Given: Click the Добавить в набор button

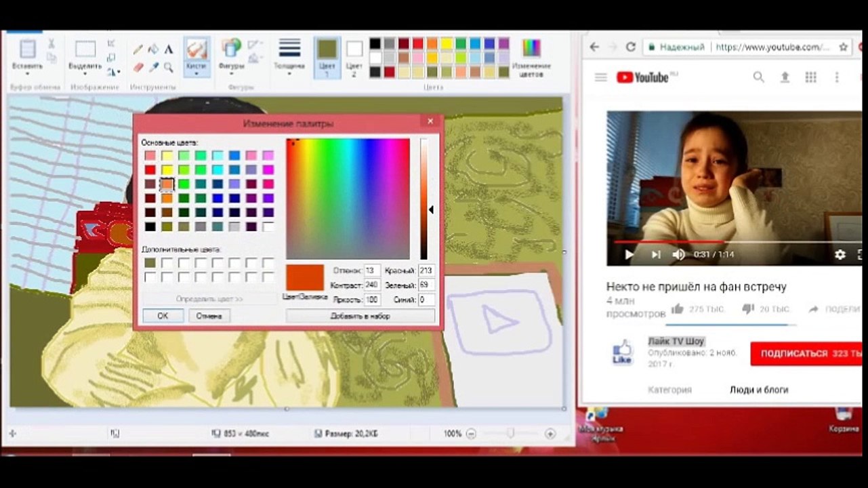Looking at the screenshot, I should 360,316.
